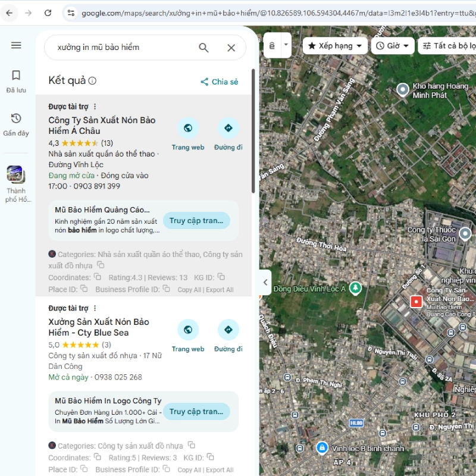
Task: Click Đồng Diều Vĩnh Lộc A park marker
Action: (355, 288)
